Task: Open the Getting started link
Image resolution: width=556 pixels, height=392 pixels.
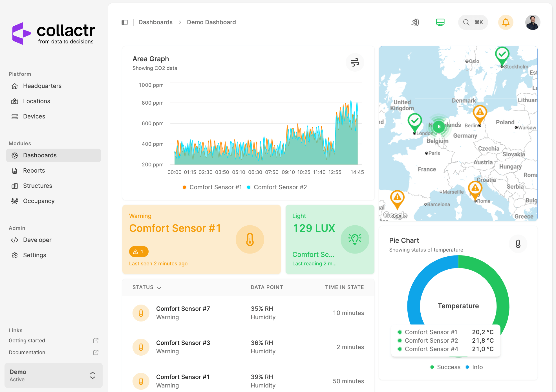Action: click(27, 340)
